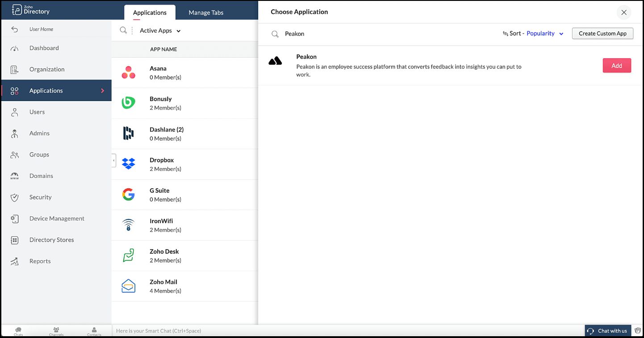Open the G Suite app row

click(185, 194)
